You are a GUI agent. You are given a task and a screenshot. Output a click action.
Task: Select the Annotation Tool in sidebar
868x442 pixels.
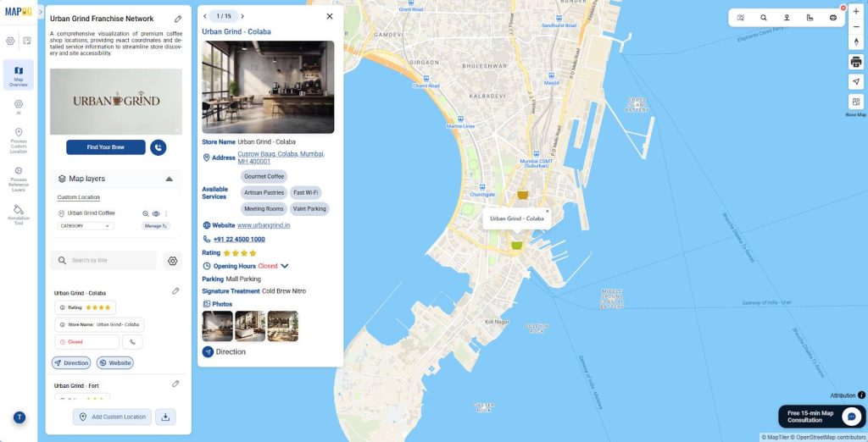[x=19, y=214]
